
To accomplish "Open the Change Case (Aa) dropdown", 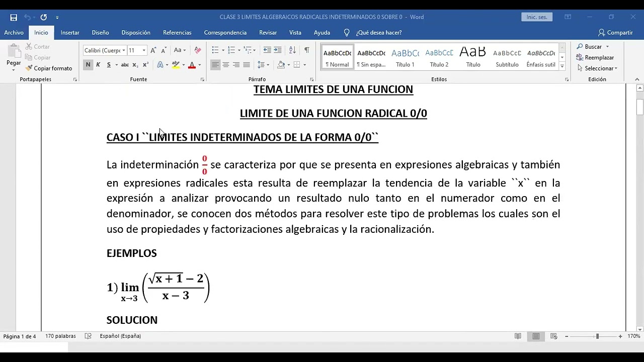I will pyautogui.click(x=180, y=50).
